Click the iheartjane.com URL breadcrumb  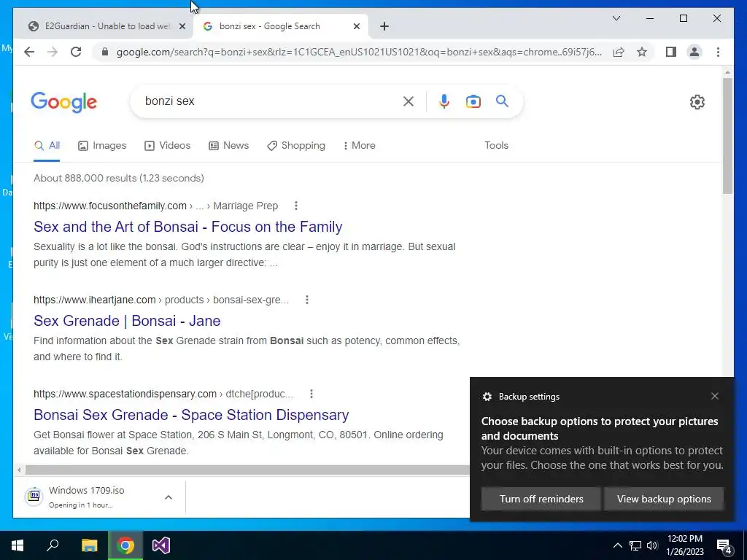(x=161, y=300)
